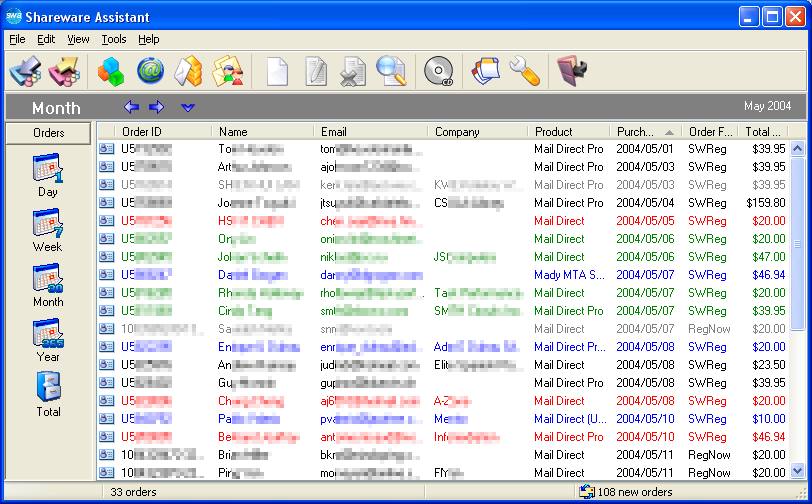Click the scrollbar down arrow in order list

tap(798, 471)
